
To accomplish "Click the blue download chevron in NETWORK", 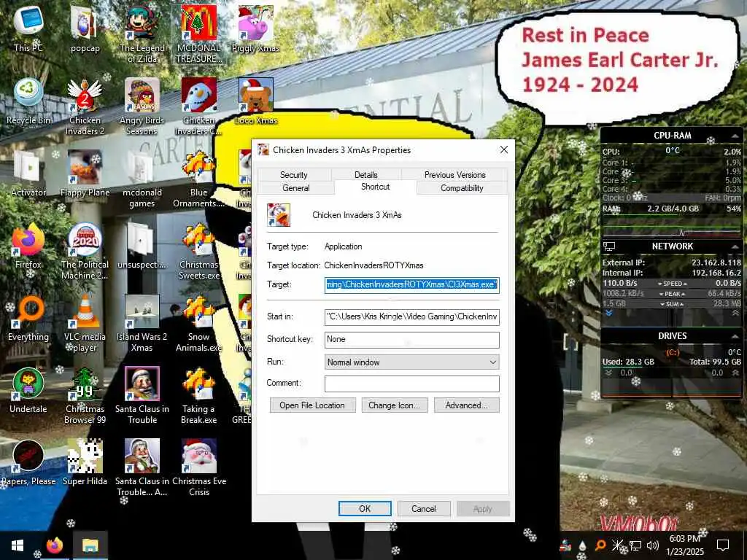I will 608,313.
